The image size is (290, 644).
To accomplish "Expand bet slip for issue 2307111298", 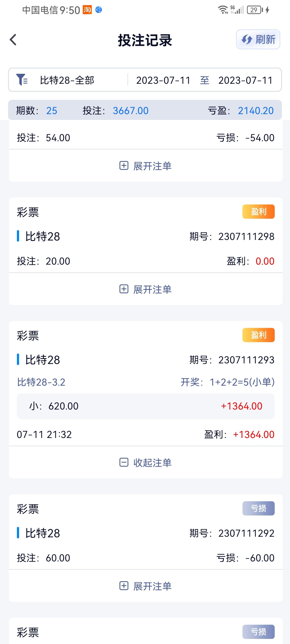I will pos(152,290).
